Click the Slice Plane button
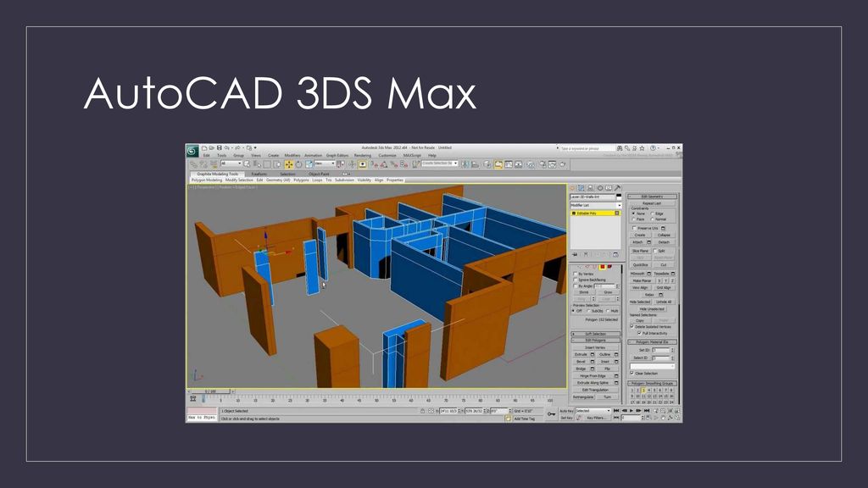 tap(641, 251)
